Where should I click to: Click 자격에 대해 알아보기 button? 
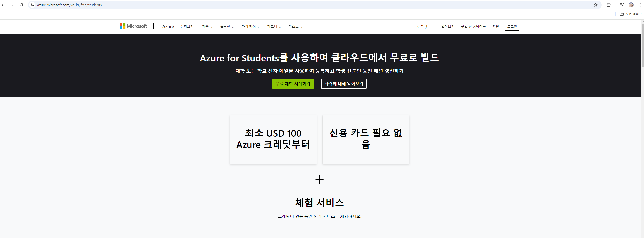344,84
